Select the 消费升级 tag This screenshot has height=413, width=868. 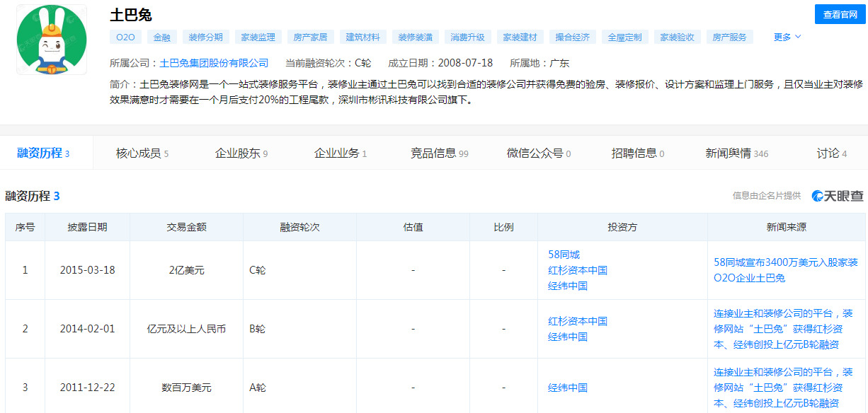467,37
